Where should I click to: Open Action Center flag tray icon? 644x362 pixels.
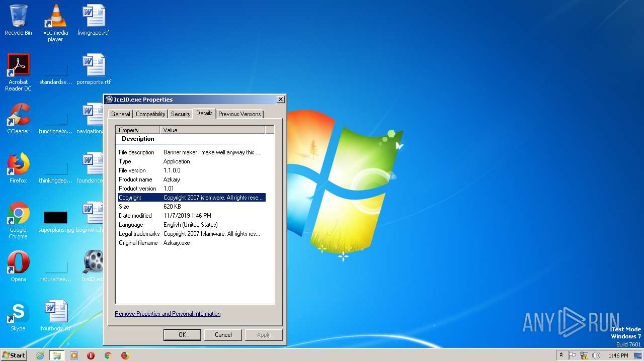[572, 355]
